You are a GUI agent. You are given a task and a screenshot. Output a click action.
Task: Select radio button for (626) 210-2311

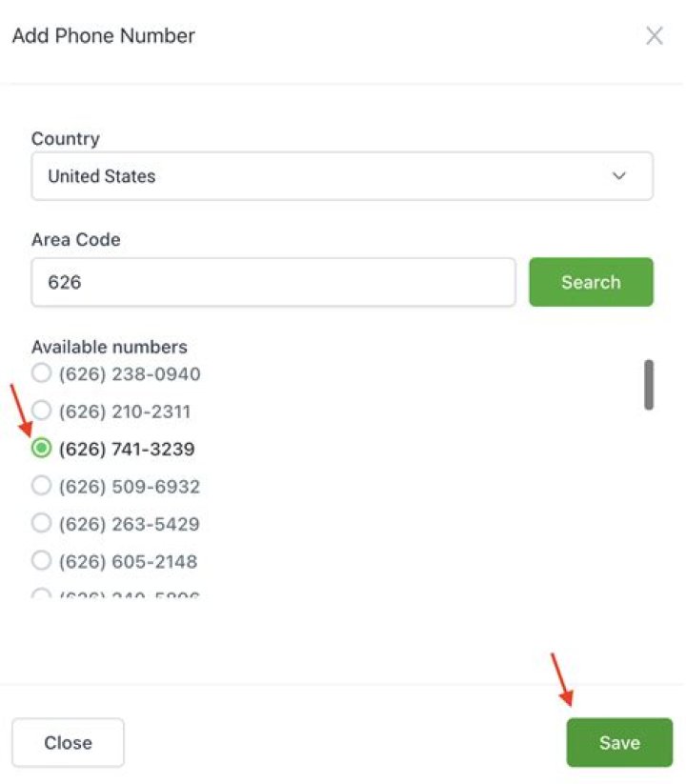coord(41,411)
